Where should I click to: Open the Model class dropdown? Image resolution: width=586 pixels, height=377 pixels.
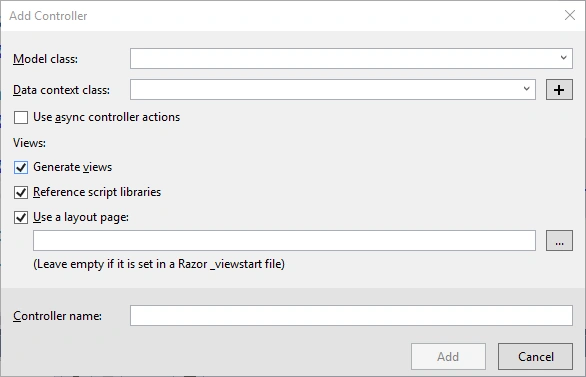click(351, 58)
